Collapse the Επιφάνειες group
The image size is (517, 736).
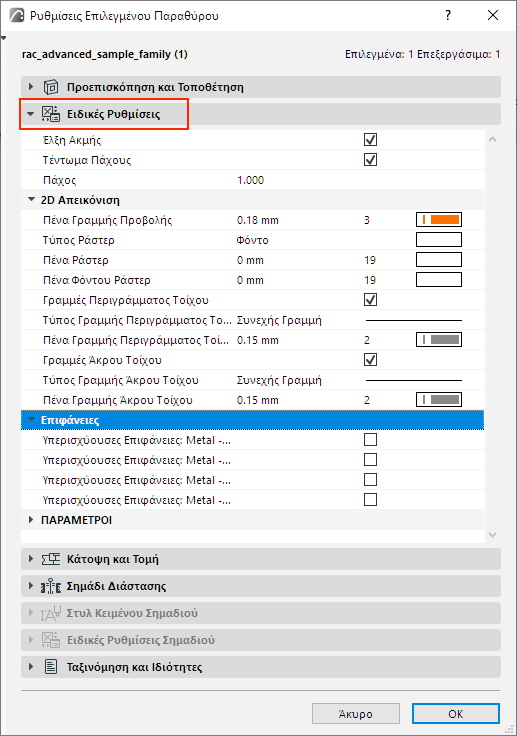31,420
